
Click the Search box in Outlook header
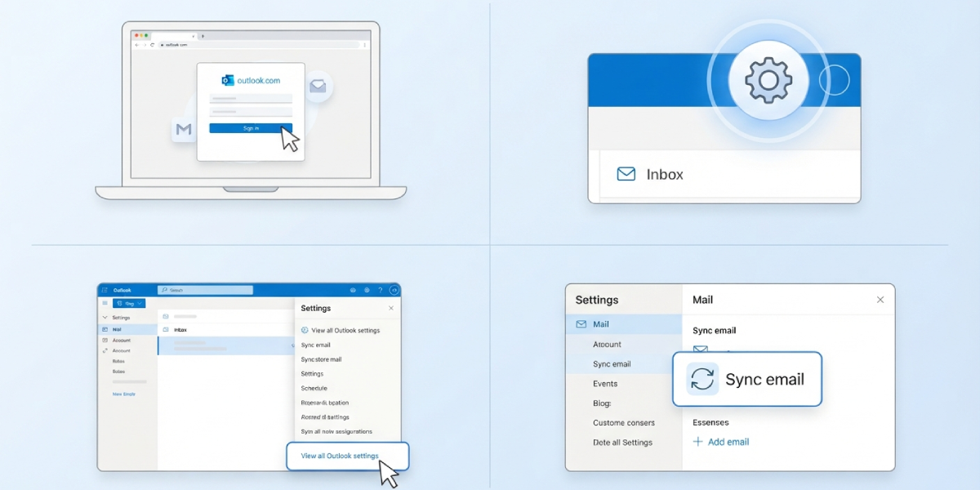tap(205, 290)
